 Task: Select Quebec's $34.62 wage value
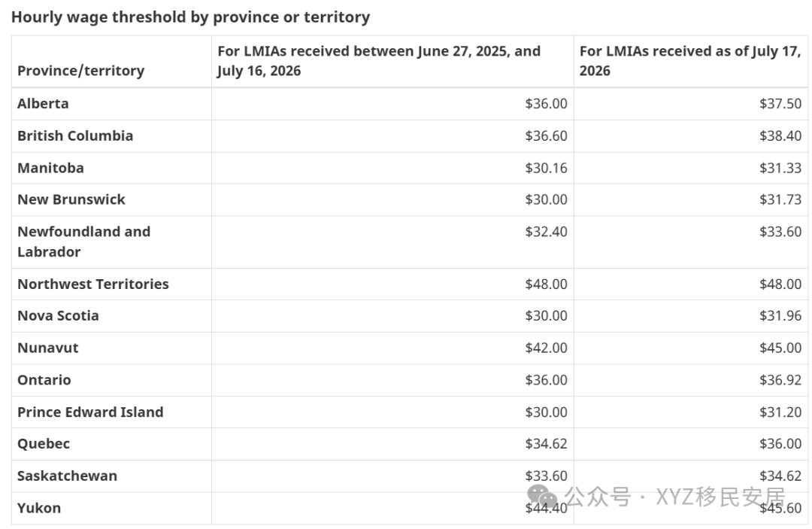547,443
